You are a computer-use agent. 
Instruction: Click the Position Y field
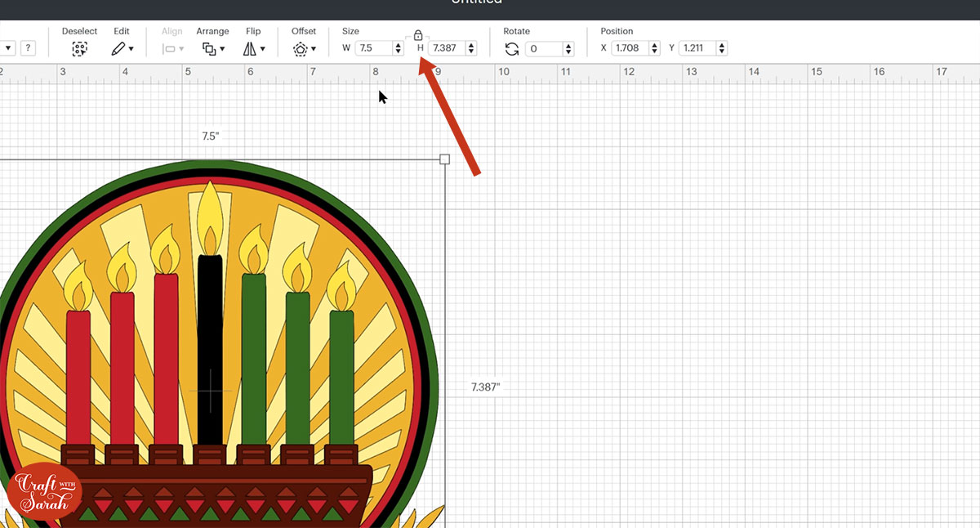click(697, 48)
